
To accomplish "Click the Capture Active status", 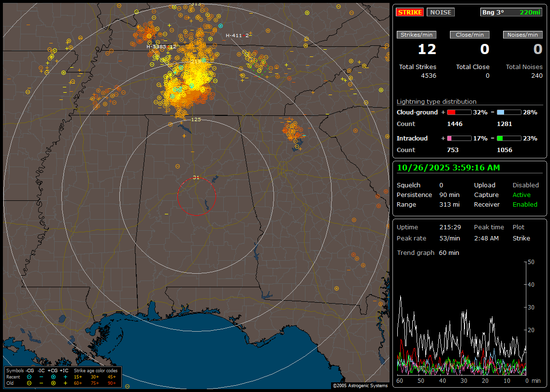I will point(521,195).
